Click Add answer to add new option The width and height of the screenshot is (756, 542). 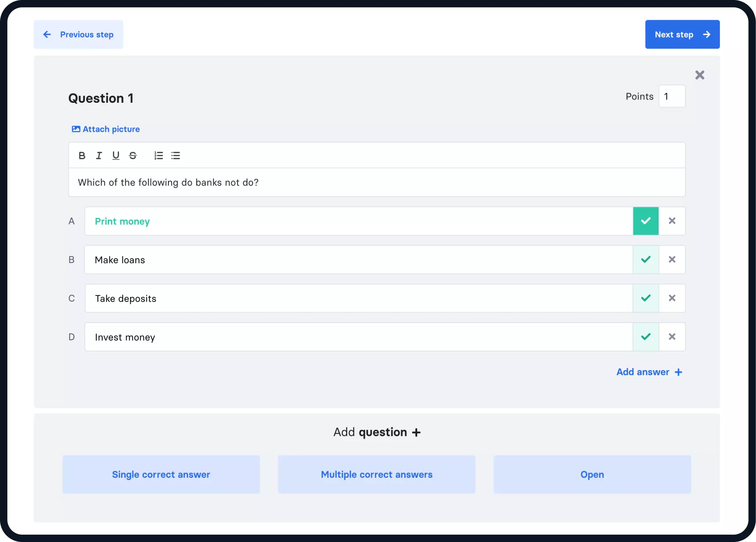pyautogui.click(x=650, y=372)
